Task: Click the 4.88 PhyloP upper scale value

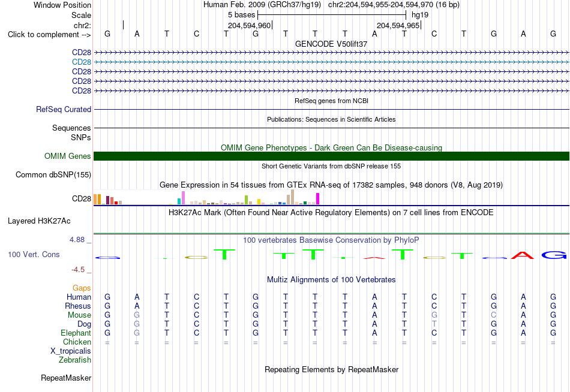Action: point(77,240)
